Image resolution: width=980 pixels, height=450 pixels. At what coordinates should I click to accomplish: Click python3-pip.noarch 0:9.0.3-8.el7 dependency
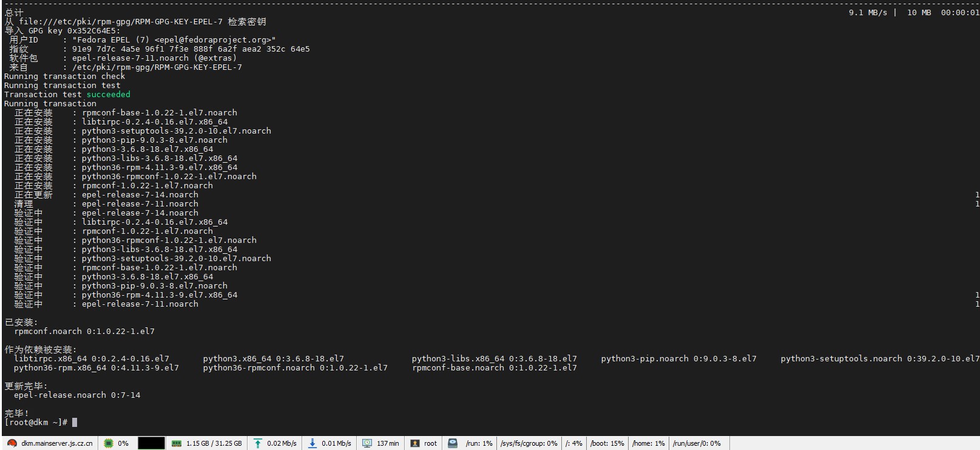[679, 358]
